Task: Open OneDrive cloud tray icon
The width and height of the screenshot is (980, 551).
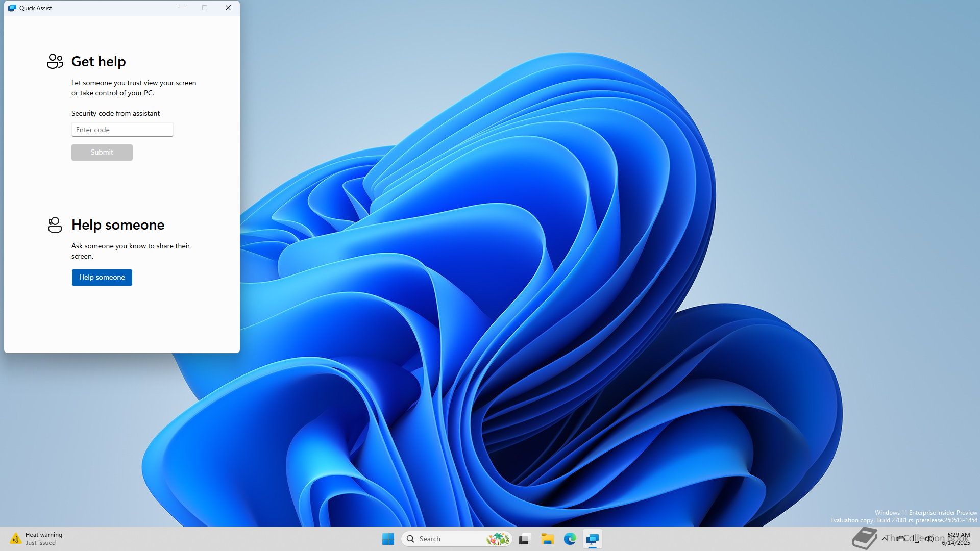Action: tap(901, 538)
